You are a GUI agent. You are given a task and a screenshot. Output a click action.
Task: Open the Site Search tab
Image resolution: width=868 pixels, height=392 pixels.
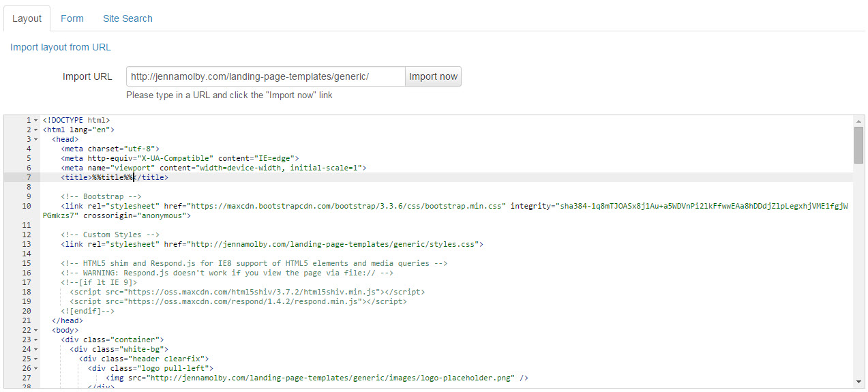point(128,18)
